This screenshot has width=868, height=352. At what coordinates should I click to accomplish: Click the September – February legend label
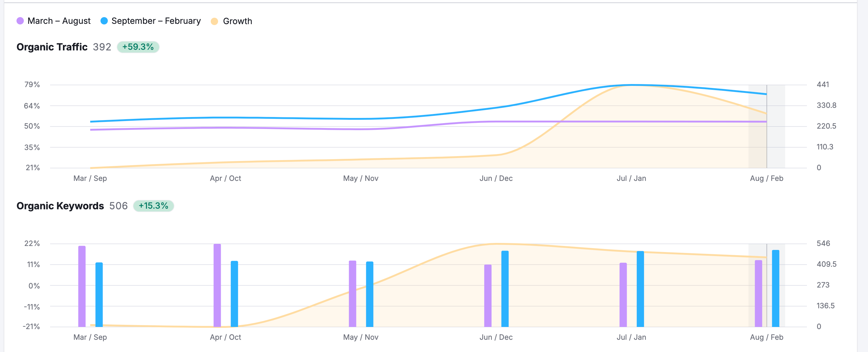[156, 21]
